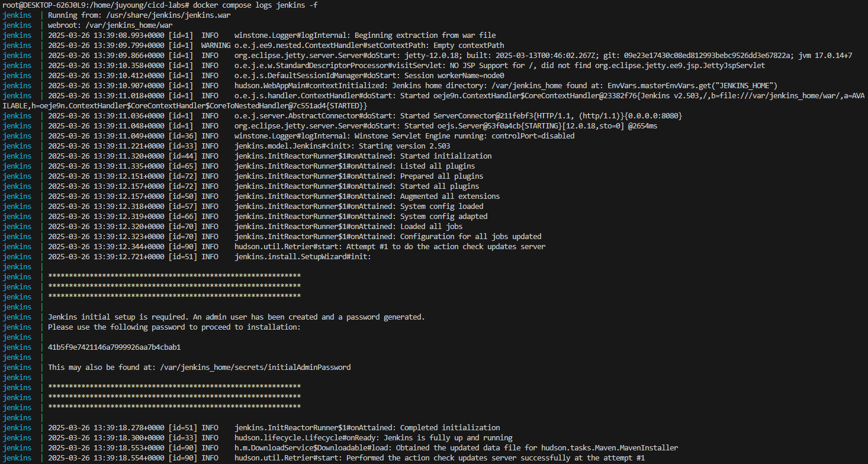Click the initialAdminPassword file path line

tap(199, 368)
